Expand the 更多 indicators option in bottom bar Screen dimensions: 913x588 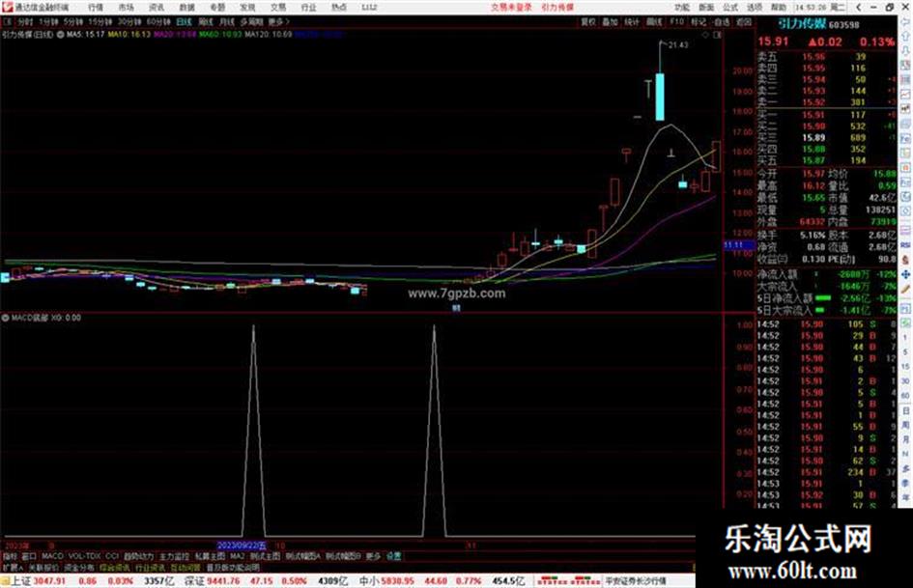pyautogui.click(x=373, y=556)
